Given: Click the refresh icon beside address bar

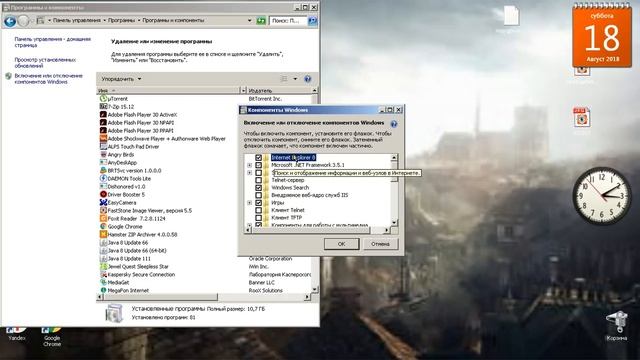Looking at the screenshot, I should (x=261, y=20).
